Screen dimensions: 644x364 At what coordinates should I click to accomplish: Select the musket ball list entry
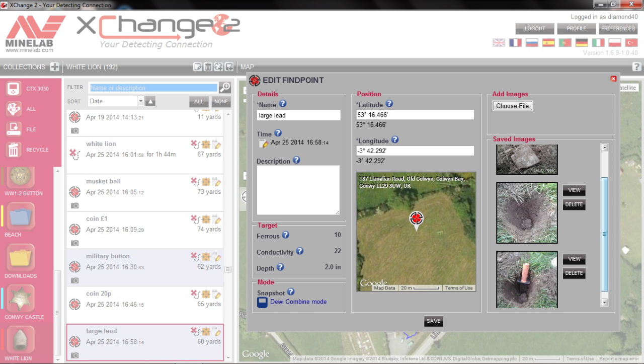pyautogui.click(x=145, y=192)
